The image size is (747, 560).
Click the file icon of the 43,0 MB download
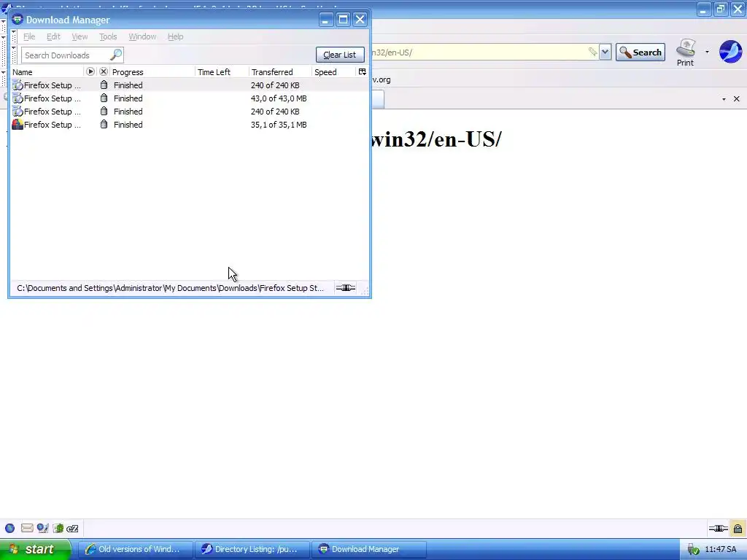coord(18,98)
